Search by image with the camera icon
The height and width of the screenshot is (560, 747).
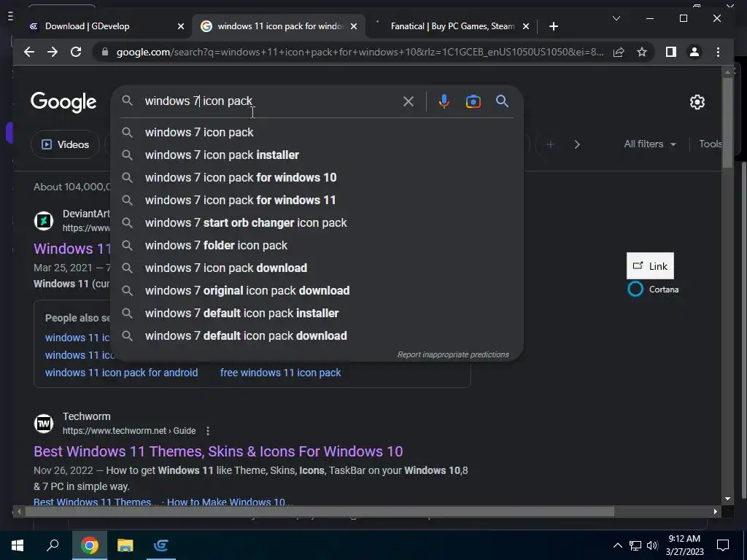click(473, 101)
